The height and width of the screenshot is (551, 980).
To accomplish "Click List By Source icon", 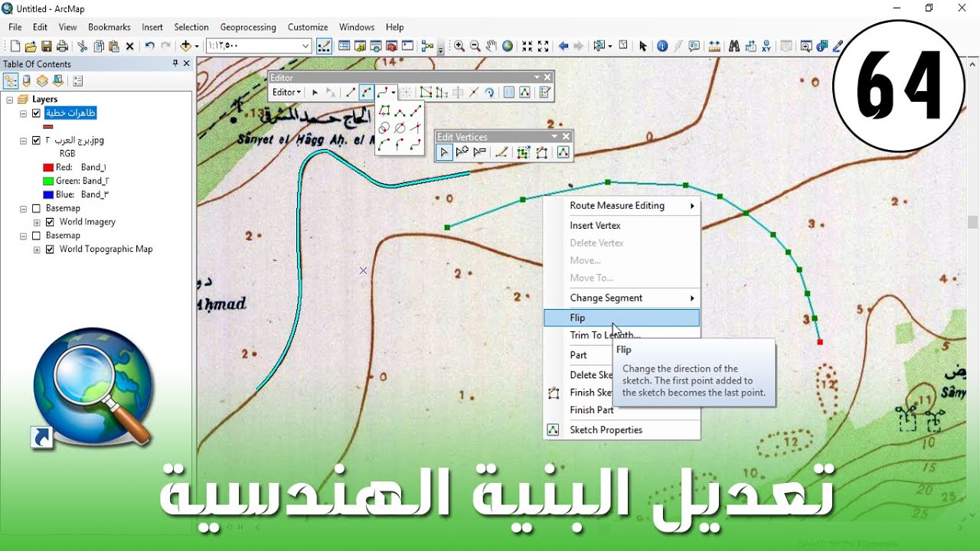I will pos(27,80).
